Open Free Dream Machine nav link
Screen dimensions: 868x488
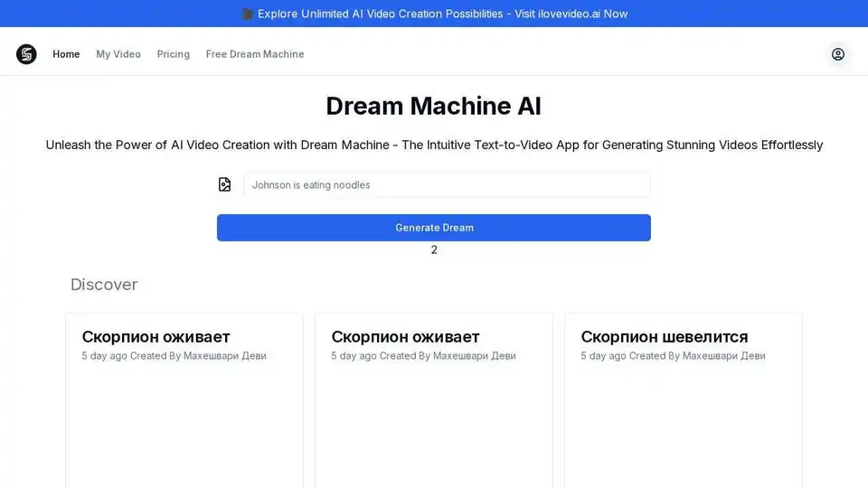coord(255,54)
